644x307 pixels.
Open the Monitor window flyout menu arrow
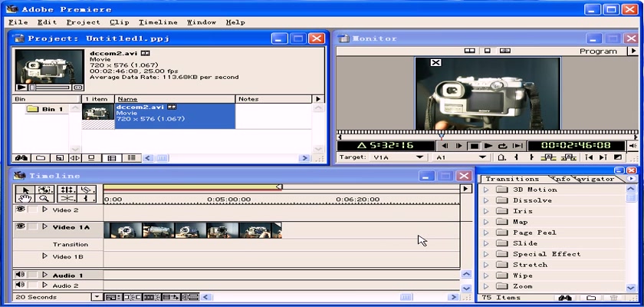(632, 51)
